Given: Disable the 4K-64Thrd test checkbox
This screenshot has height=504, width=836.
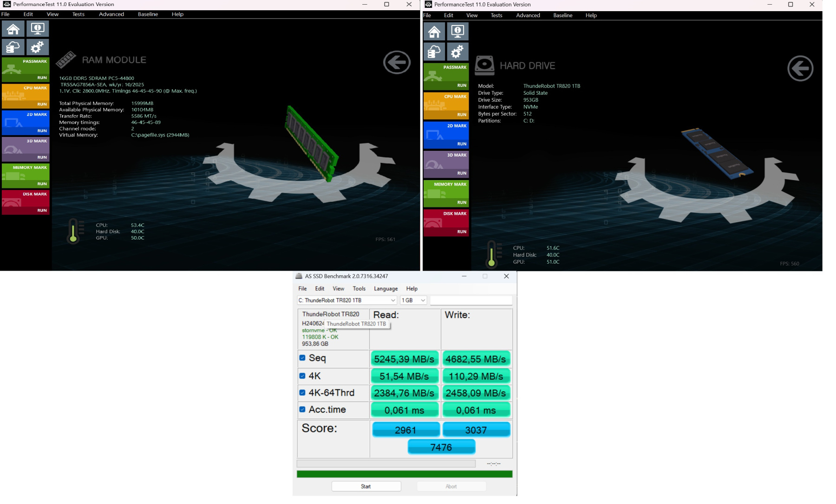Looking at the screenshot, I should 302,393.
